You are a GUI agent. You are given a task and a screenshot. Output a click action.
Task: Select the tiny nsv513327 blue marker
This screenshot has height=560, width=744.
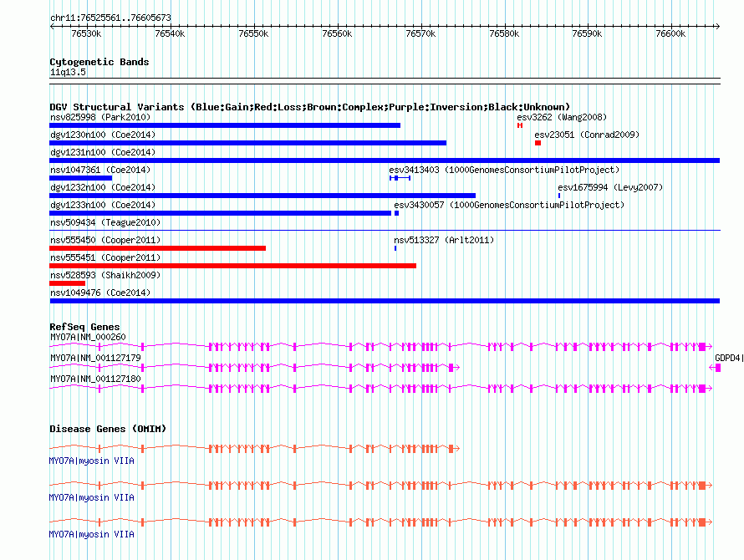click(x=395, y=248)
